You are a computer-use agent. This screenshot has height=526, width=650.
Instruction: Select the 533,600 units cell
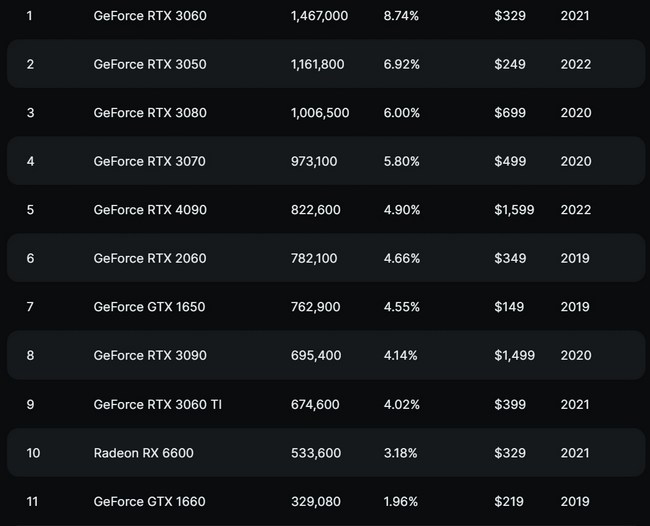tap(315, 453)
